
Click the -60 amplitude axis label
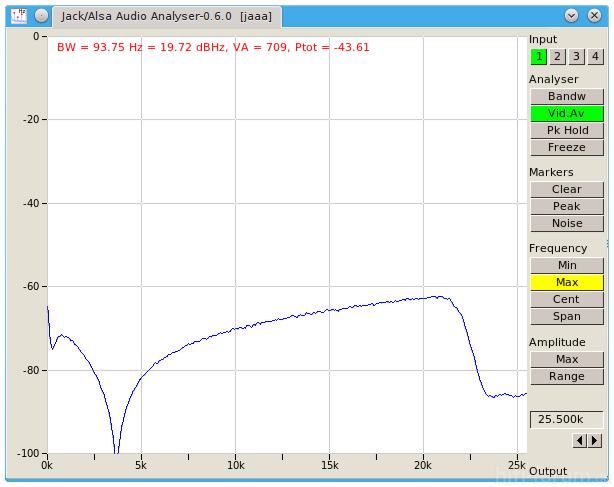point(31,287)
